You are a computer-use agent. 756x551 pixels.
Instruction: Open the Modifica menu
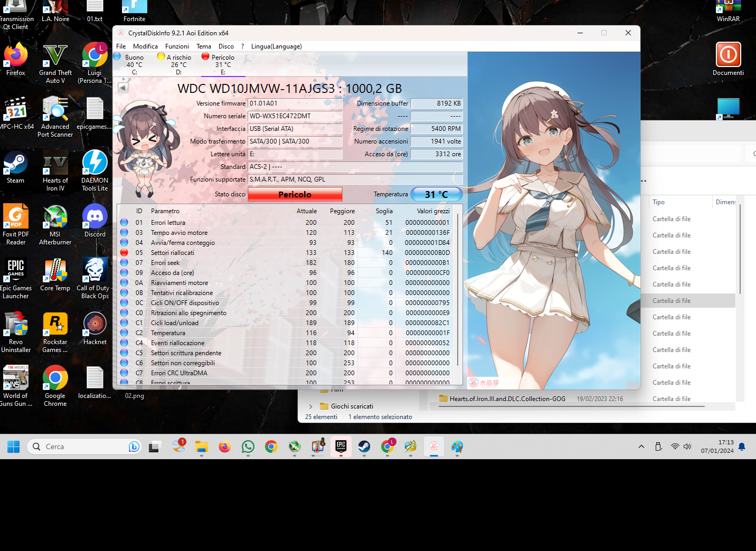point(145,46)
